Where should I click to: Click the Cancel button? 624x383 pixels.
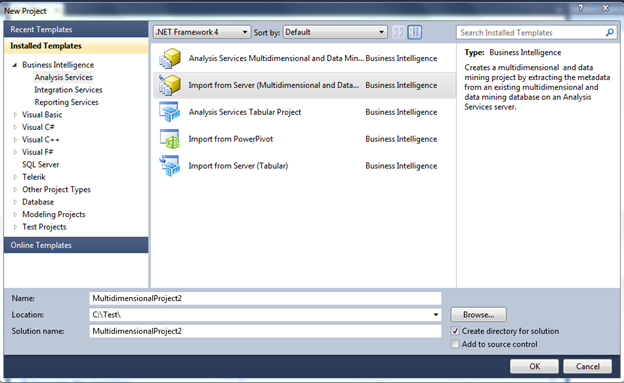[x=587, y=366]
